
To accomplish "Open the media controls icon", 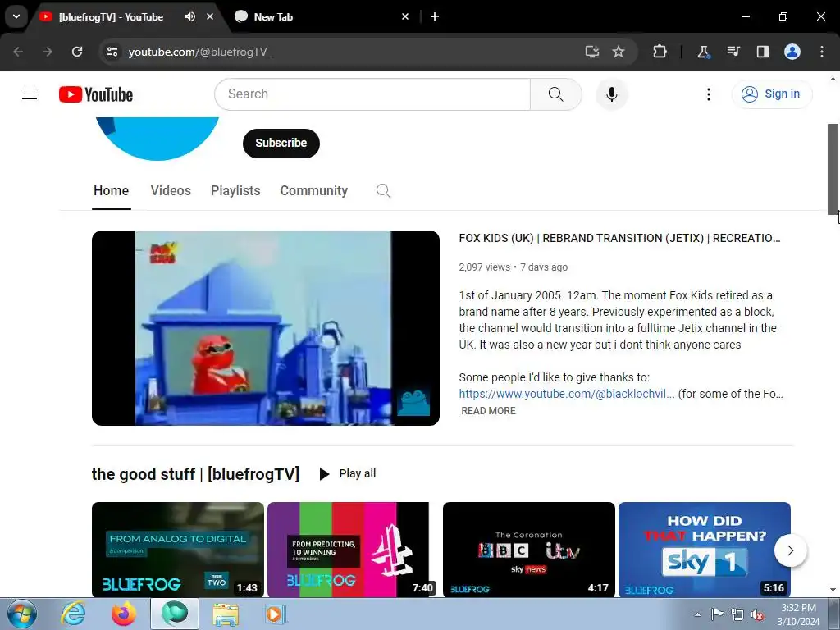I will tap(733, 52).
